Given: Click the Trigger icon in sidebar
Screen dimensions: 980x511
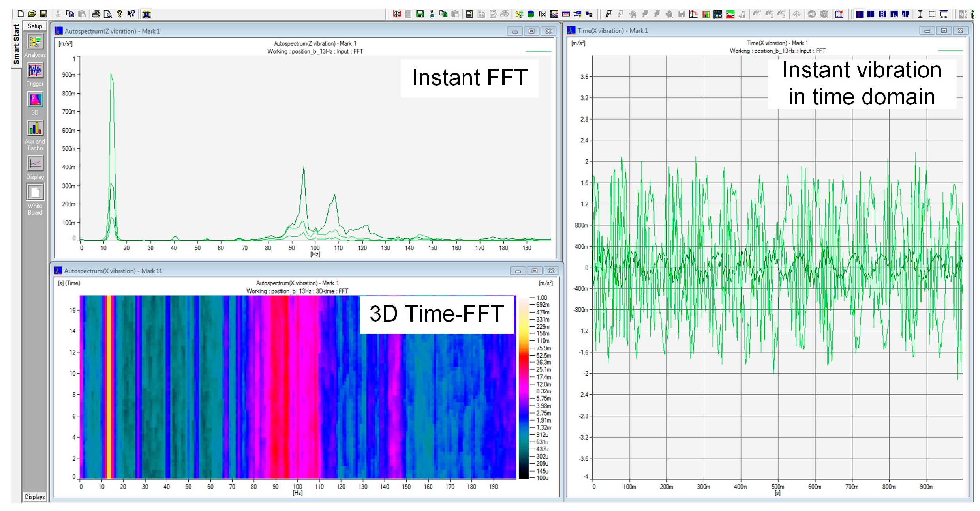Looking at the screenshot, I should click(x=35, y=71).
